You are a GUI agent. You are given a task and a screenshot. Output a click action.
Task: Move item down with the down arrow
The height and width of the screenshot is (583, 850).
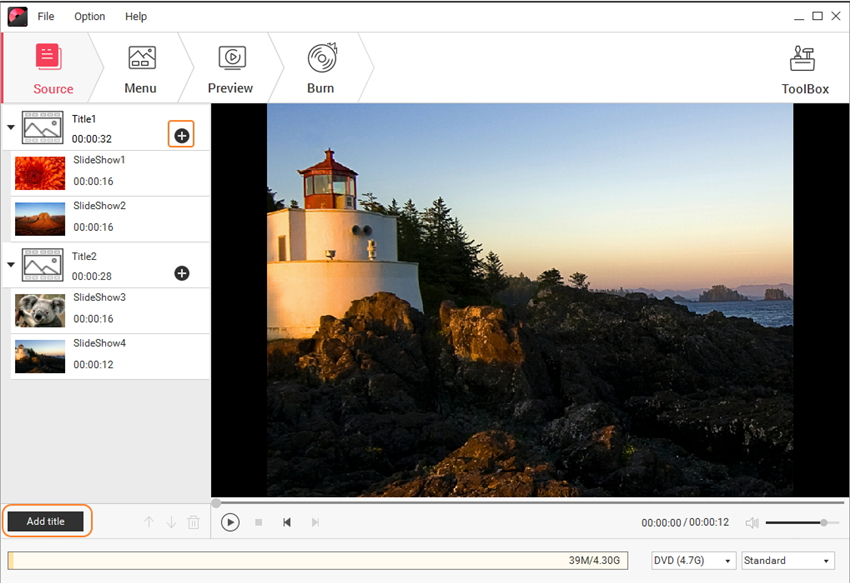(171, 522)
